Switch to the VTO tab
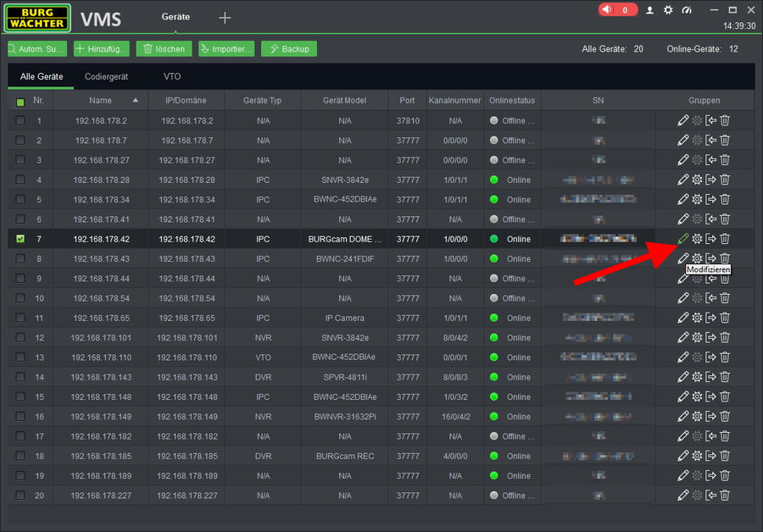Viewport: 763px width, 532px height. (x=172, y=76)
